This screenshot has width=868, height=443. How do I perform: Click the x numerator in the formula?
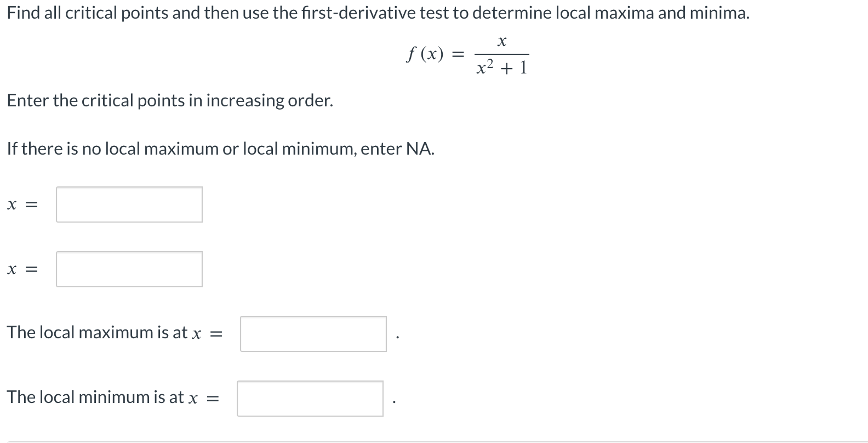(x=501, y=41)
